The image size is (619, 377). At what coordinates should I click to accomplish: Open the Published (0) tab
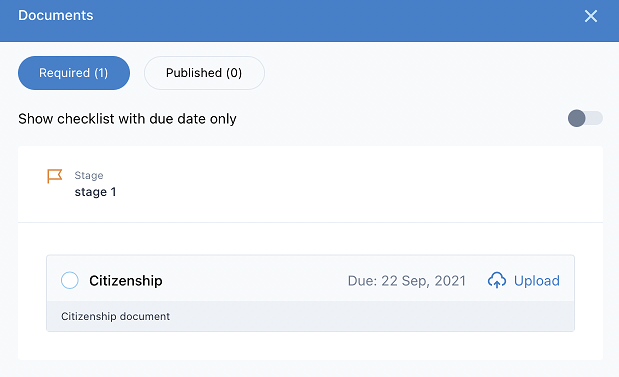coord(204,73)
